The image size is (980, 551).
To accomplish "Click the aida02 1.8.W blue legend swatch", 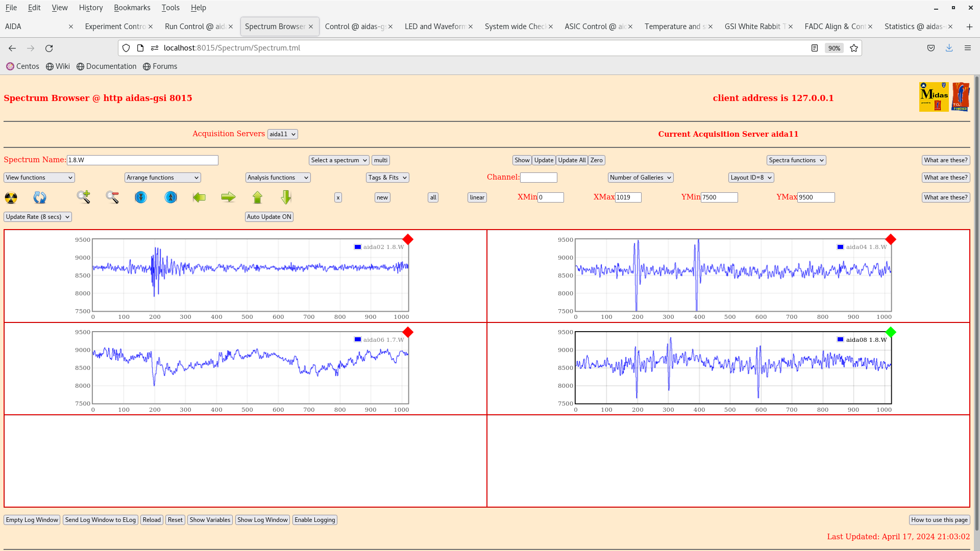I will point(358,247).
